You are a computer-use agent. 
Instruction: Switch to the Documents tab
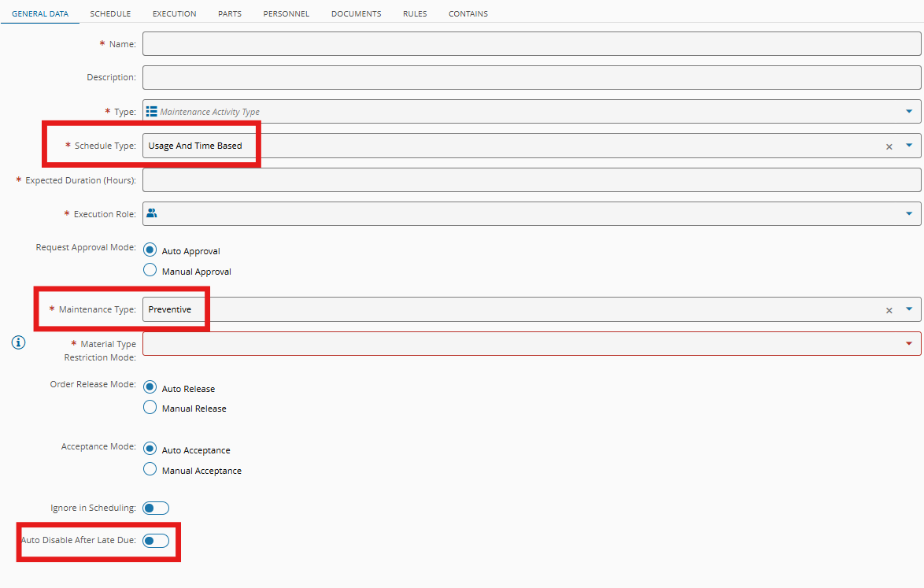tap(356, 13)
